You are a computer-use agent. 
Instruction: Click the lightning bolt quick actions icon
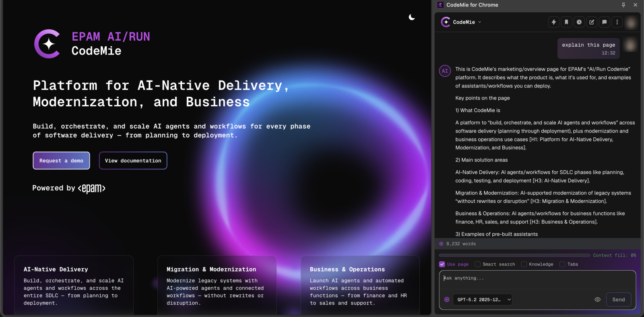click(554, 22)
